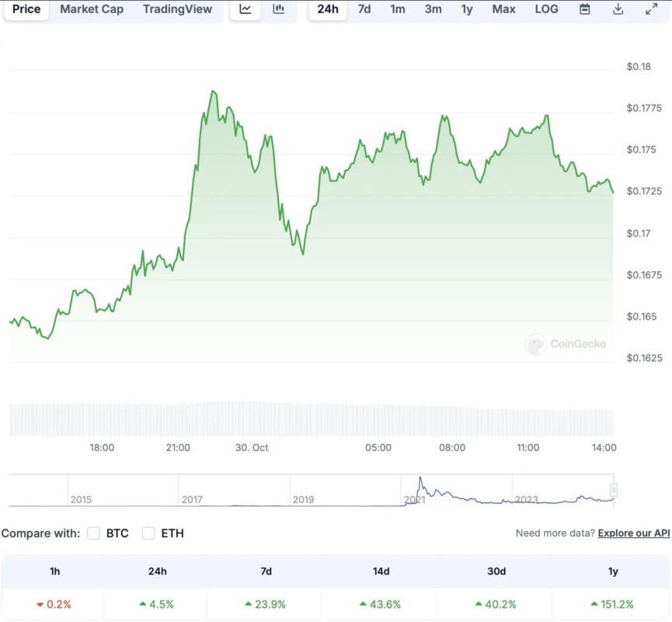Select the Price tab

click(26, 9)
